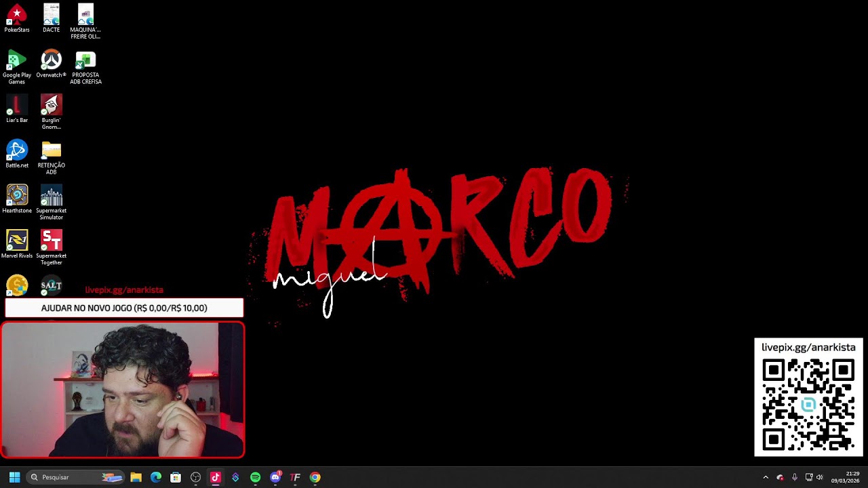Screen dimensions: 868x488
Task: Select the Marvel Rivals desktop shortcut
Action: tap(17, 245)
